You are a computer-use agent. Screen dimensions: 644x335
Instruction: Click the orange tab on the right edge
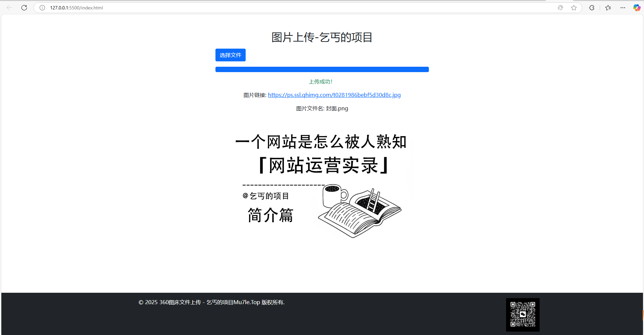[x=642, y=315]
